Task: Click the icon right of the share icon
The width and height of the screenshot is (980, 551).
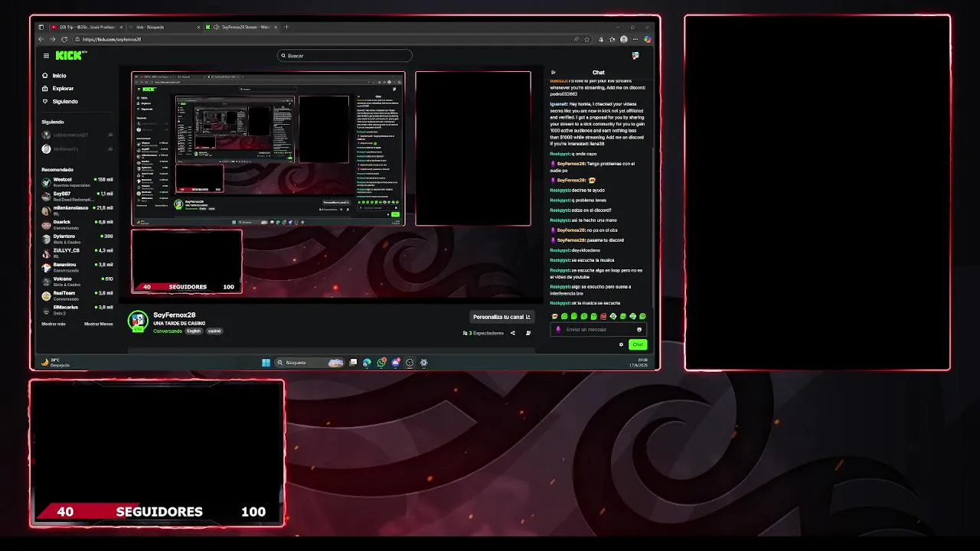Action: 528,333
